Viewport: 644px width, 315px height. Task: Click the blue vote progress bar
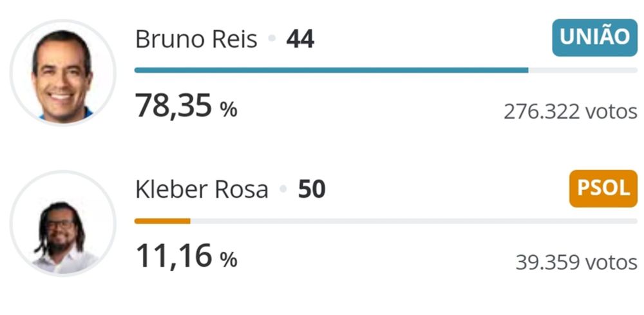pyautogui.click(x=332, y=70)
